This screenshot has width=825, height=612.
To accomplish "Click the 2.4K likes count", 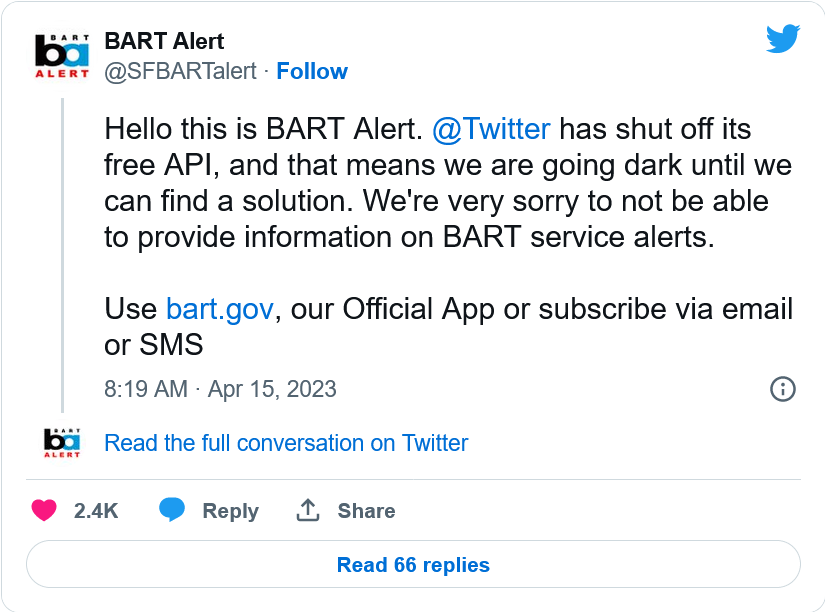I will click(x=96, y=511).
